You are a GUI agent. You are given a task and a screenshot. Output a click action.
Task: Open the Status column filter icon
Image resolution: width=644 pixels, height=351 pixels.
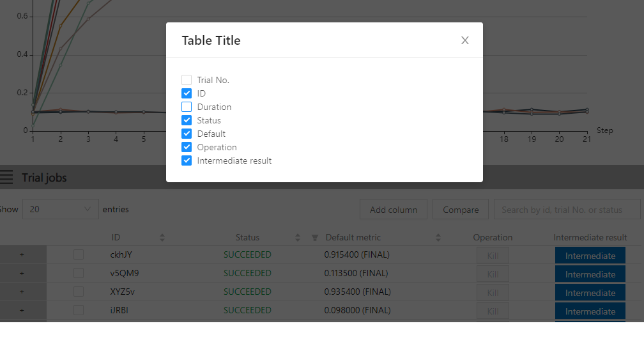[314, 238]
